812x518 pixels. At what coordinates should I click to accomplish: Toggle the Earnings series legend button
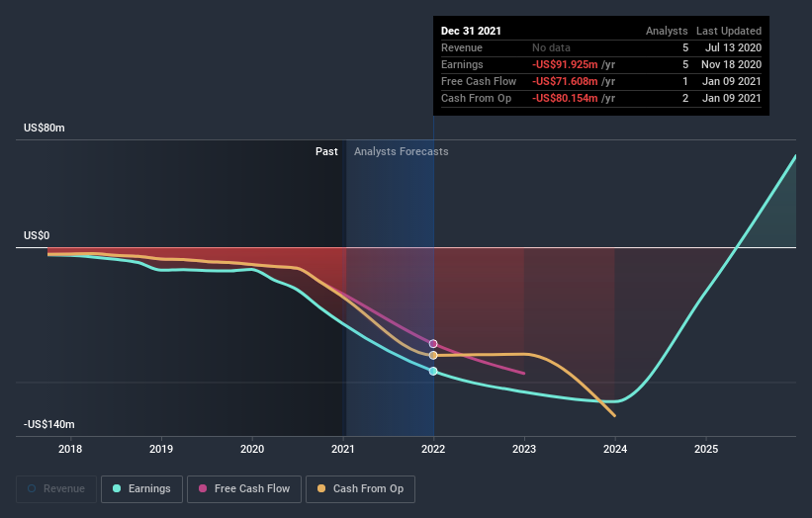point(141,489)
